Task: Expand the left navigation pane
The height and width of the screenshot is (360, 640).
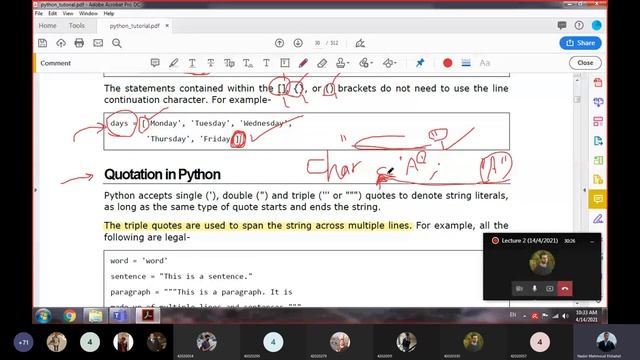Action: coord(36,190)
